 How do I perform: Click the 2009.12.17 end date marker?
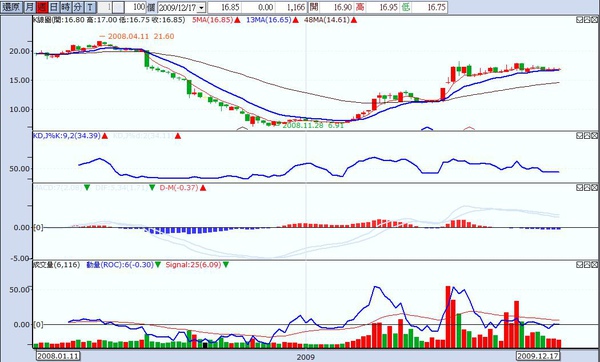pos(538,356)
